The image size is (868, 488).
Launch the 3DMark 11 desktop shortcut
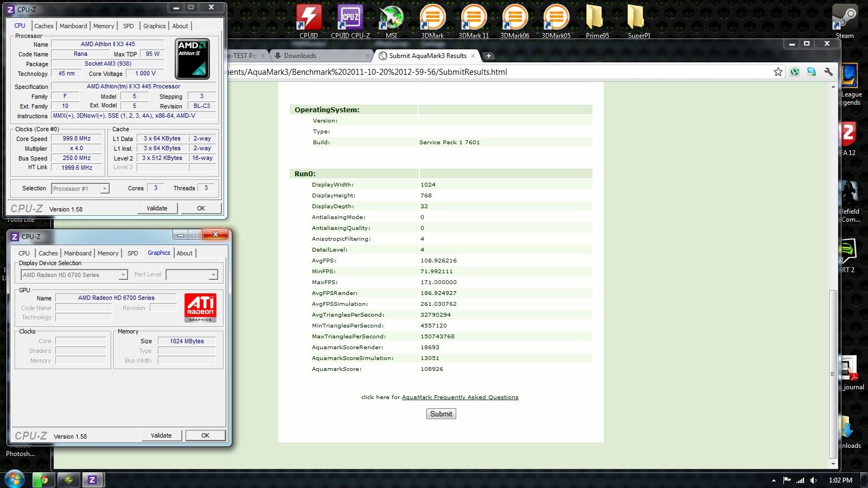click(474, 21)
